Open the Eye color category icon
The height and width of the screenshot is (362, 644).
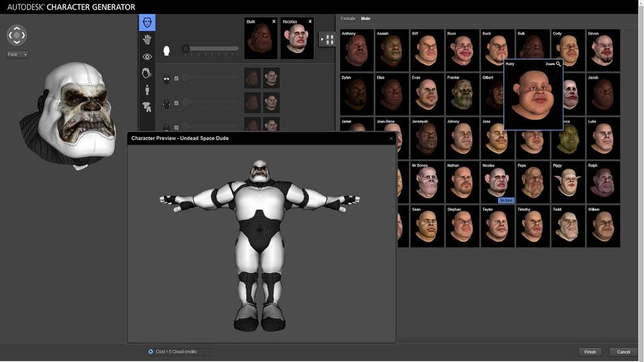[x=147, y=57]
